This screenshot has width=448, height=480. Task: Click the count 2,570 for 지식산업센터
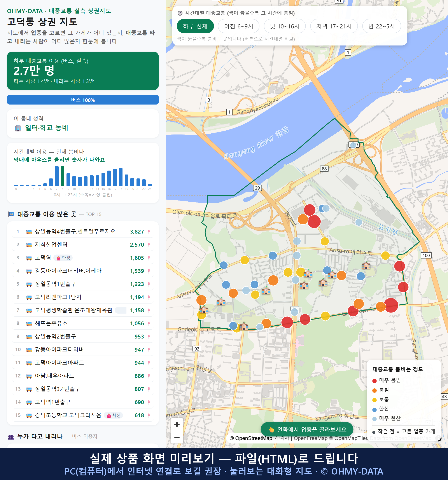pos(137,245)
